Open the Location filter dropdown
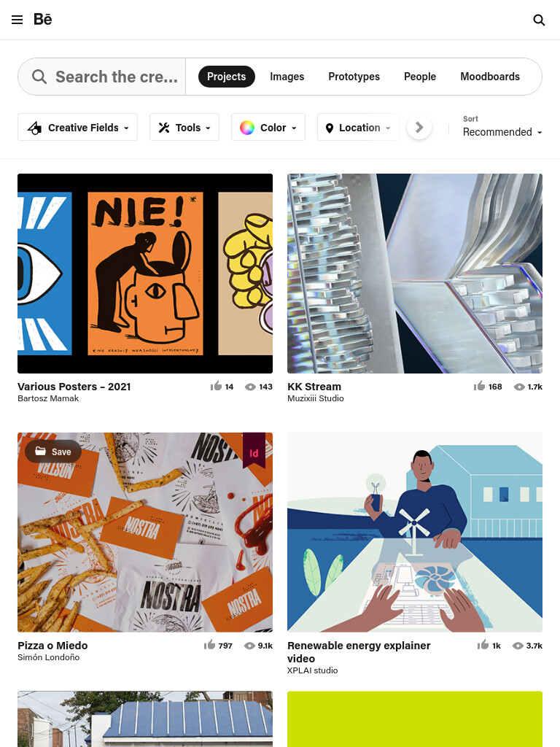 358,127
